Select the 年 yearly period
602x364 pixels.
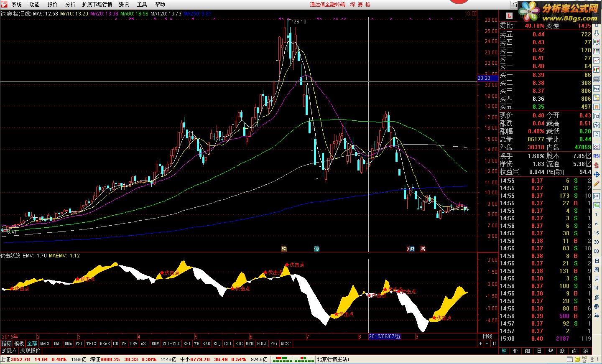coord(597,315)
